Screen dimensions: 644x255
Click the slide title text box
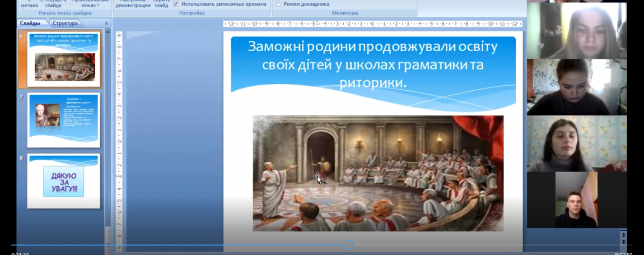click(372, 64)
